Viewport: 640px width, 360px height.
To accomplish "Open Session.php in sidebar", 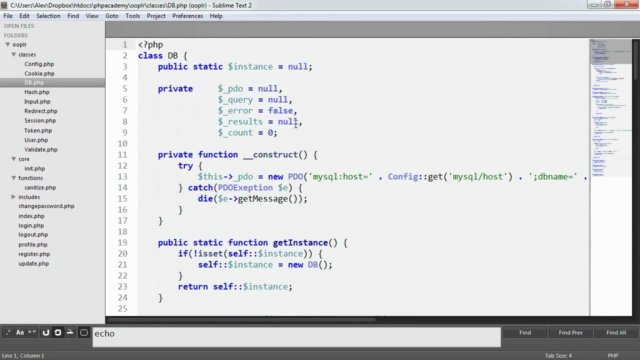I will 40,121.
